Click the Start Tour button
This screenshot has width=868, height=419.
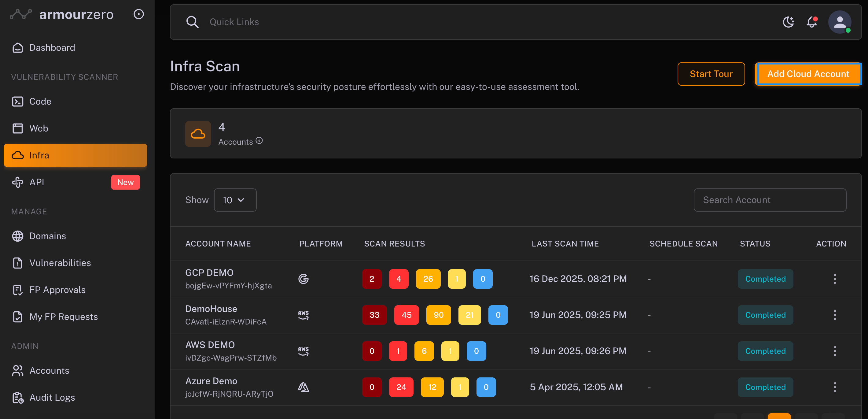point(711,74)
